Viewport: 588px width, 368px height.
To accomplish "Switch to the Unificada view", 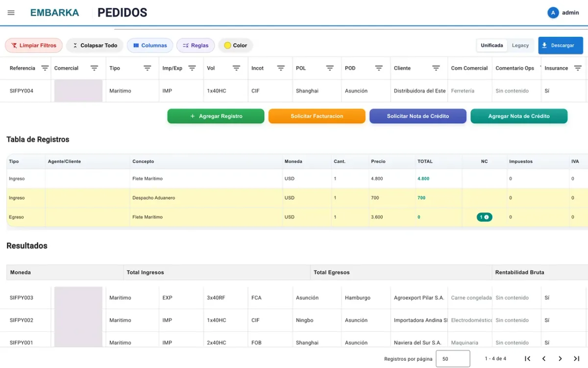I will [491, 46].
